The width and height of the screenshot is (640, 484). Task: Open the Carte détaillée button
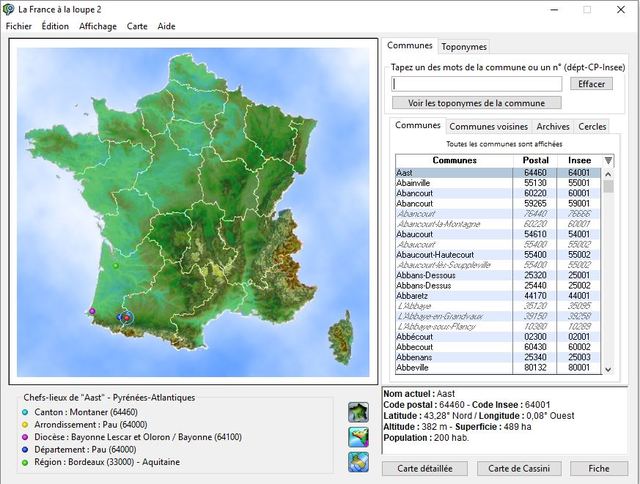[425, 468]
